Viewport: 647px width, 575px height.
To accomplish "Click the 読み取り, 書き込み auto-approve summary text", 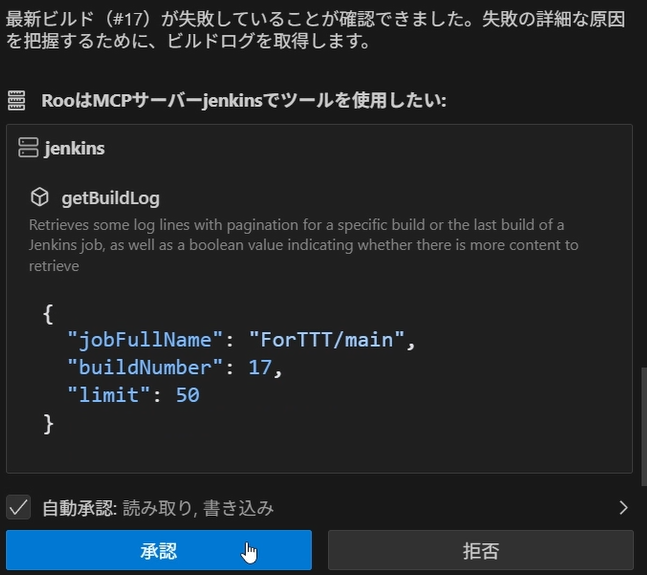I will tap(198, 508).
